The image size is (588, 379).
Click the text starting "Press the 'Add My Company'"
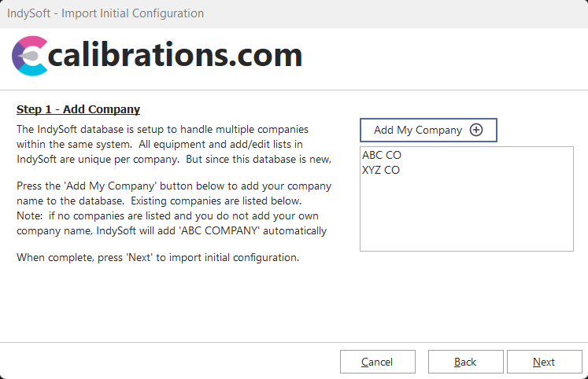173,186
